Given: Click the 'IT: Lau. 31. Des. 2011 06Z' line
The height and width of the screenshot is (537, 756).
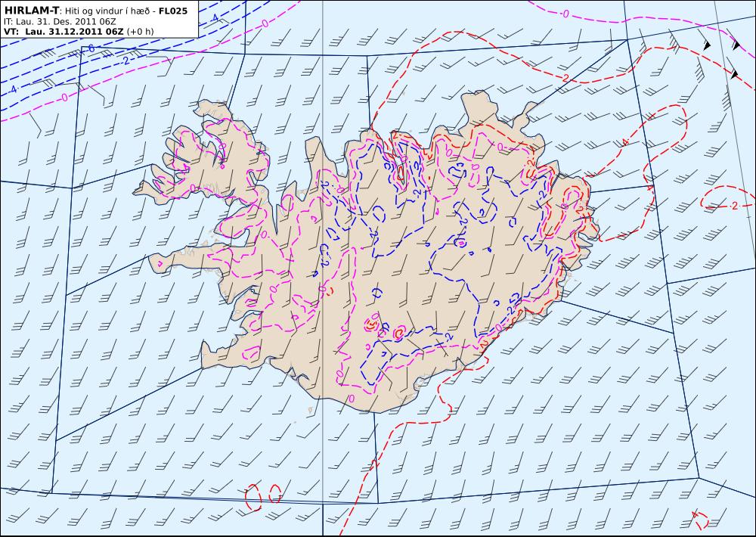Looking at the screenshot, I should pos(60,22).
